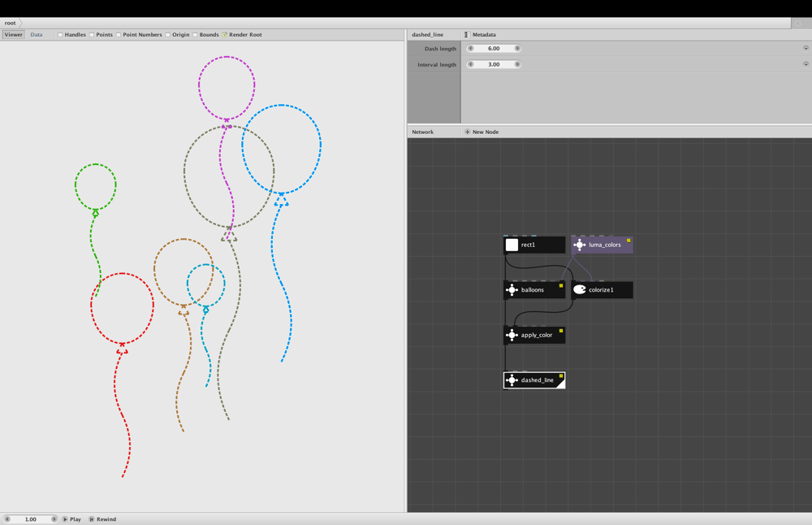Step the frame number forward with the right arrow
Viewport: 812px width, 525px height.
click(54, 518)
